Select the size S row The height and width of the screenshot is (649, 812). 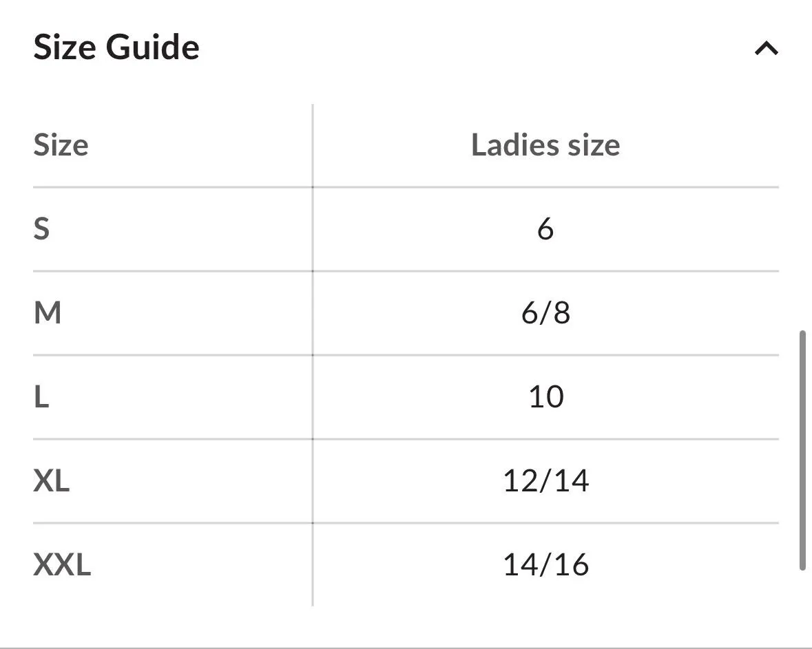[41, 230]
